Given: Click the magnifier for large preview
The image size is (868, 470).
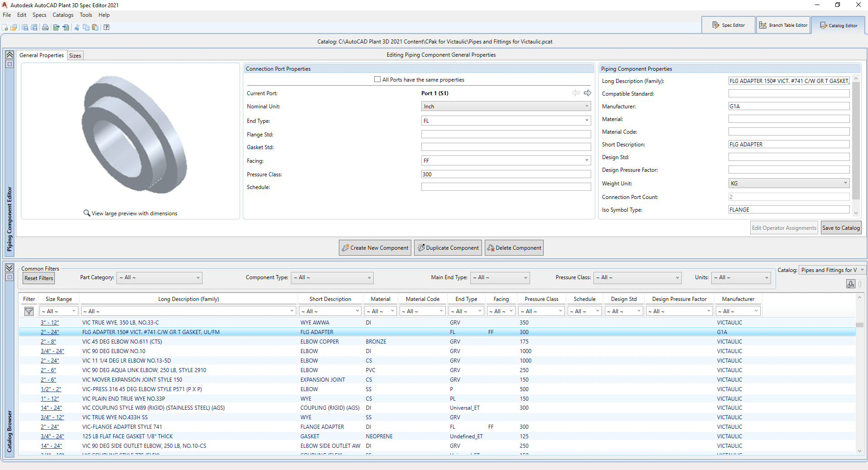Looking at the screenshot, I should pyautogui.click(x=87, y=213).
